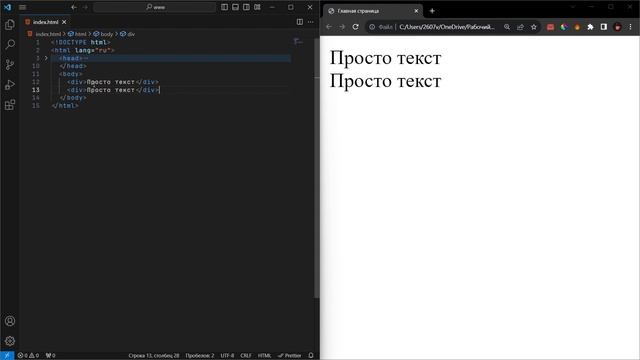The image size is (640, 360).
Task: Open the Source Control view
Action: tap(10, 64)
